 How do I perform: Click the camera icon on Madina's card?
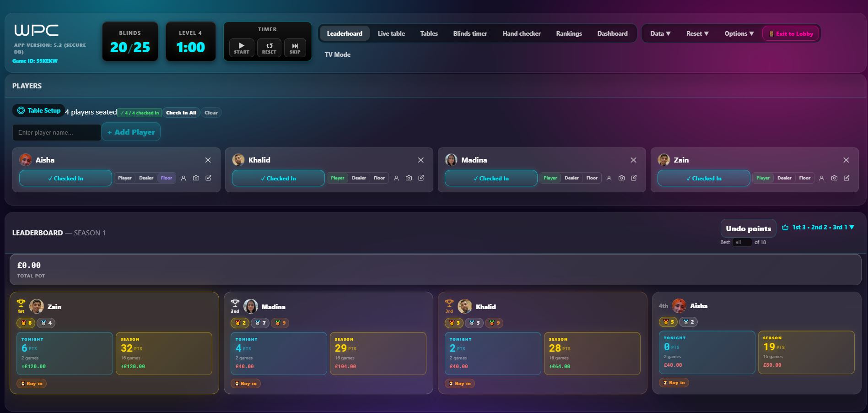tap(621, 178)
